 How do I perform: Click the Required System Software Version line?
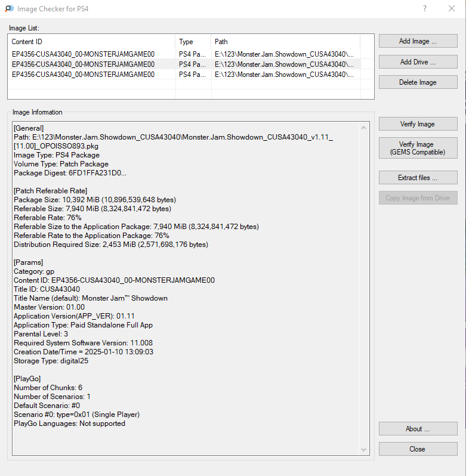point(83,343)
